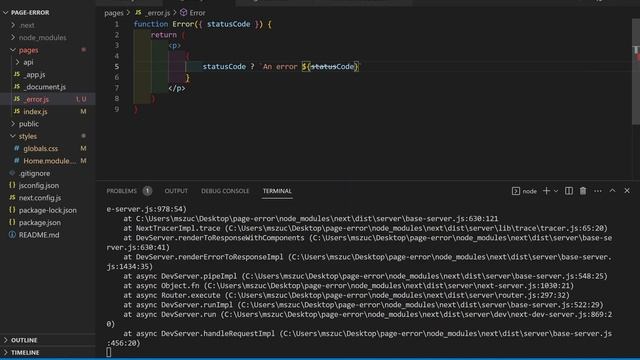Click line number 1 in gutter

pos(117,24)
